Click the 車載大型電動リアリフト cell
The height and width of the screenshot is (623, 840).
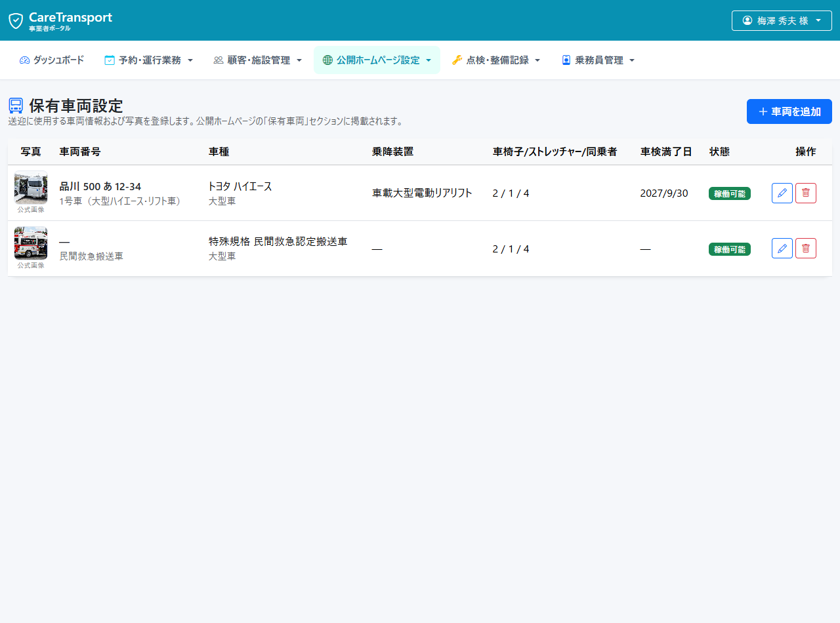pyautogui.click(x=422, y=193)
